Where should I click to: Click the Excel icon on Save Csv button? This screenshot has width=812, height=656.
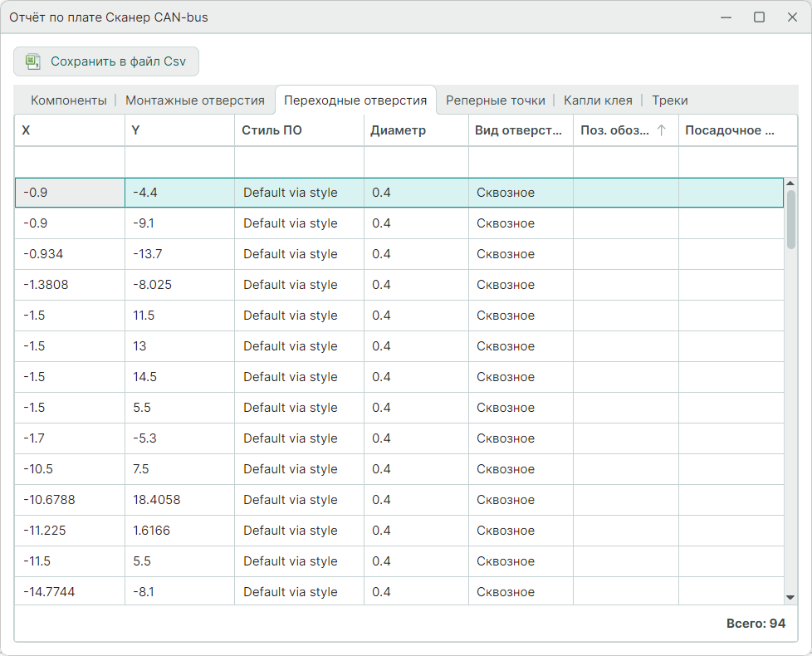(33, 61)
